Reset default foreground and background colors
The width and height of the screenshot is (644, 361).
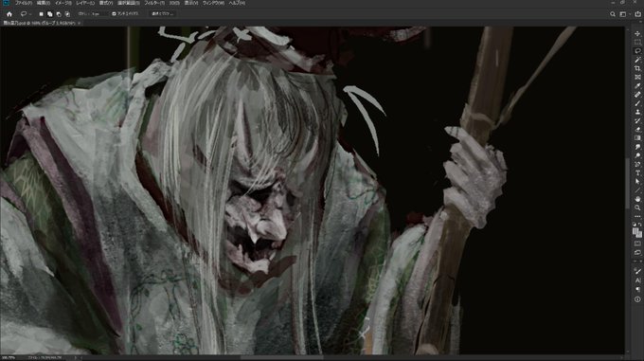click(635, 225)
